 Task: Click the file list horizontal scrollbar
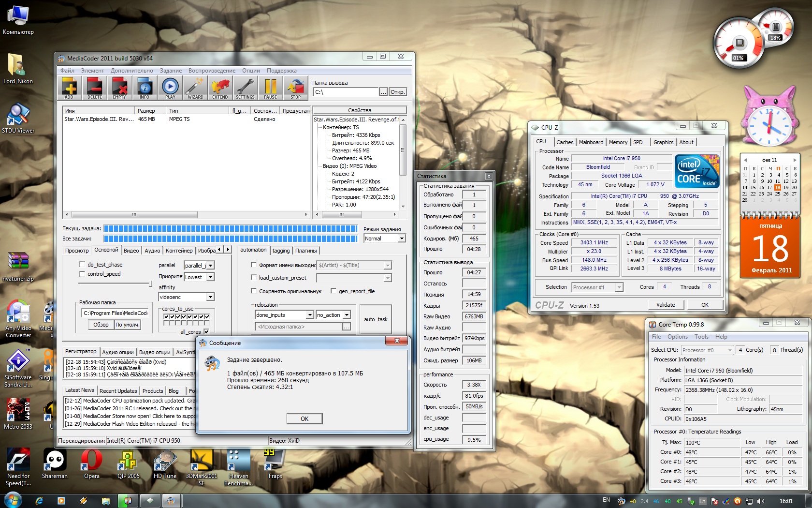(186, 214)
